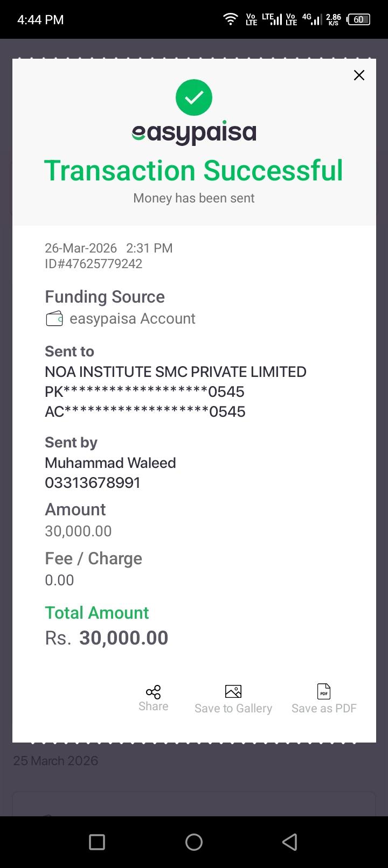Tap the battery indicator in status bar

(x=359, y=20)
